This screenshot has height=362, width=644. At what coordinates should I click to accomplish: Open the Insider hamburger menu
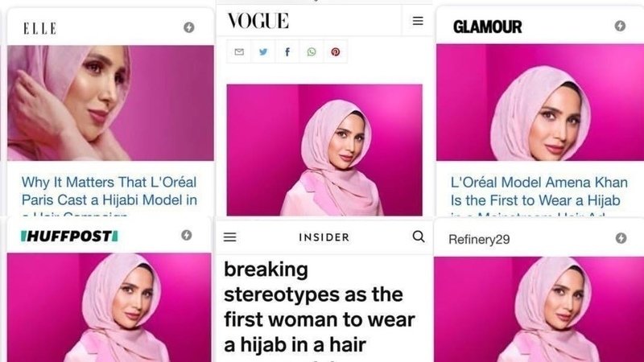pyautogui.click(x=230, y=237)
